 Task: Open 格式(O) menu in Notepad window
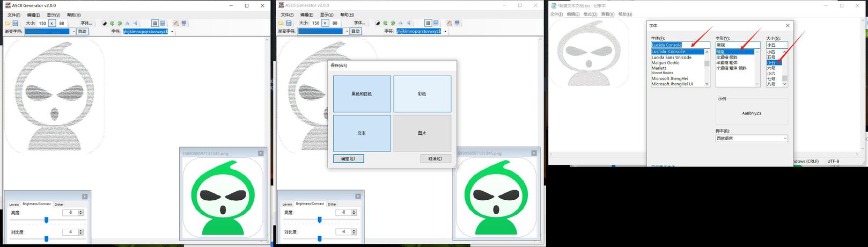(x=590, y=14)
